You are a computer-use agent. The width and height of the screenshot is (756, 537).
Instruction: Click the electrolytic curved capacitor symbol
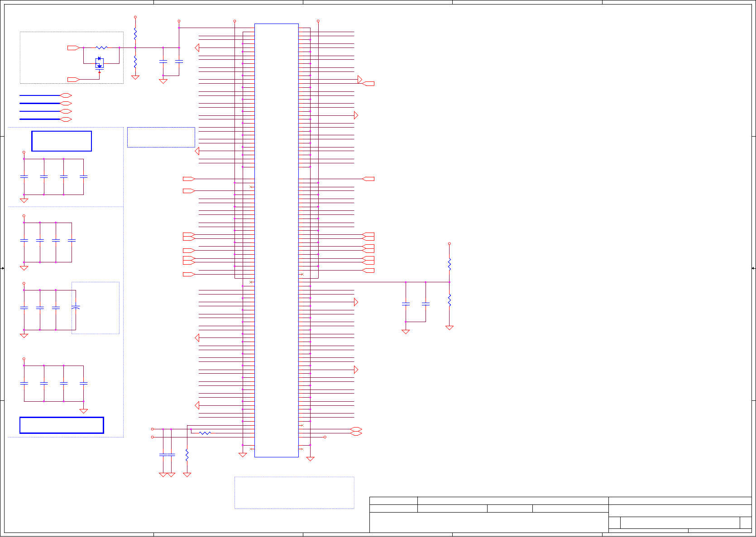click(76, 308)
